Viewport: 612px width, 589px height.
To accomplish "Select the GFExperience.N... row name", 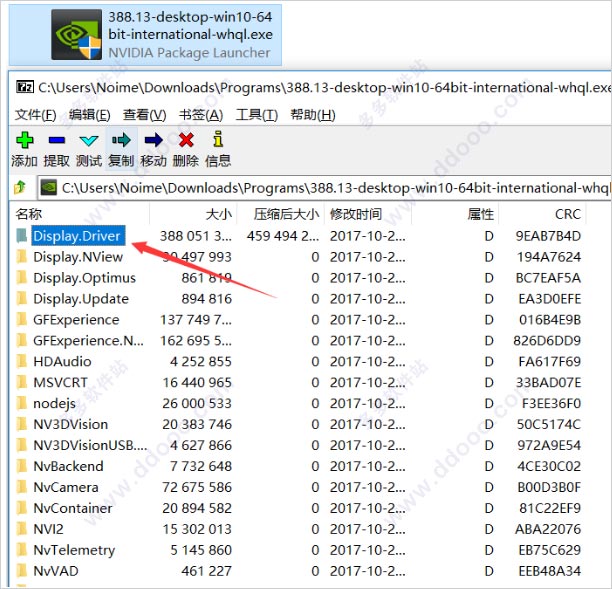I will [x=88, y=341].
